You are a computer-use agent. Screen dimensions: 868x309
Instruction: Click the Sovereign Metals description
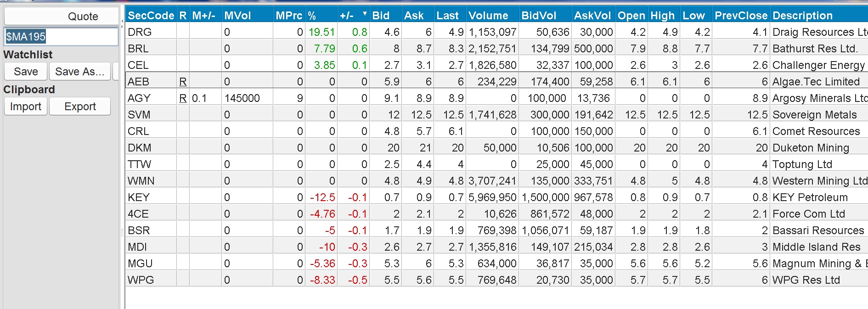(815, 115)
